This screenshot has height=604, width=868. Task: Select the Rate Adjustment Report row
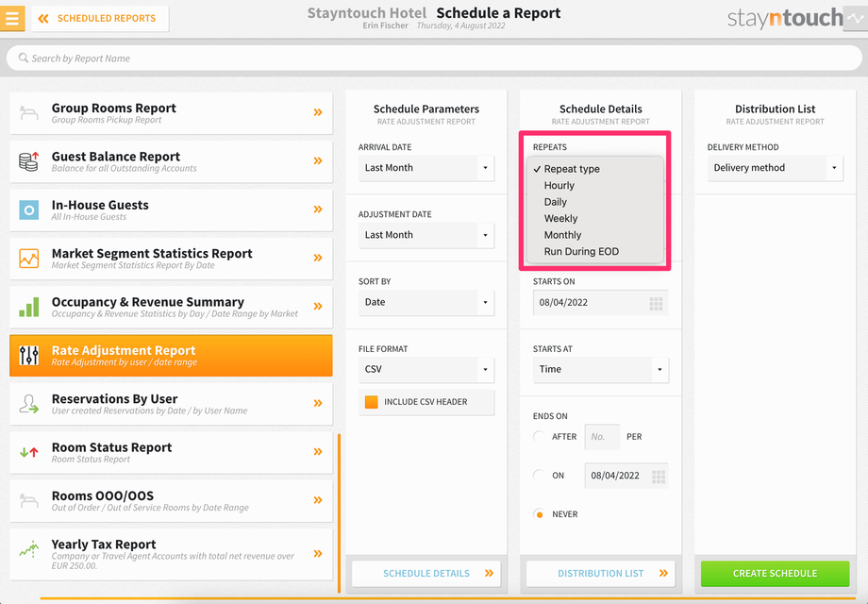tap(171, 356)
